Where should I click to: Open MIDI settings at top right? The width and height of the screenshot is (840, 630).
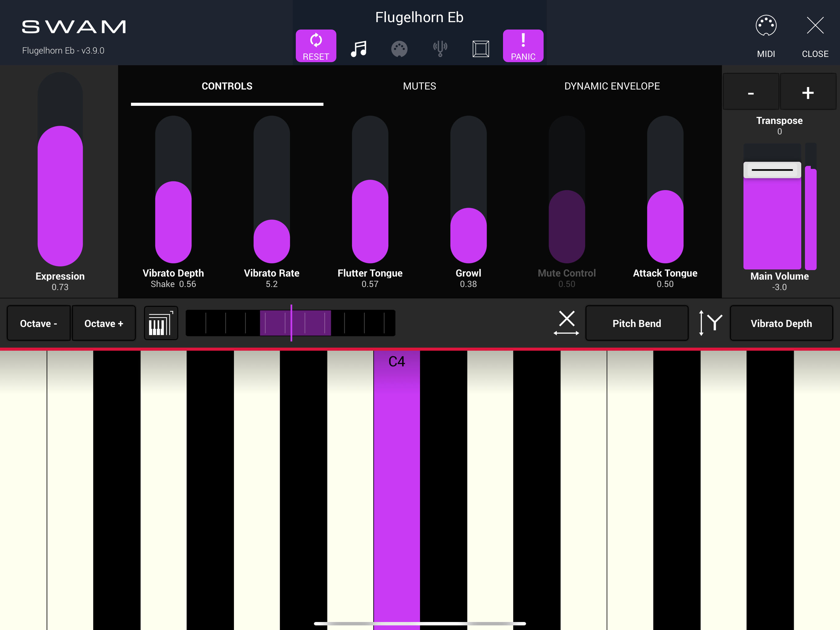click(766, 36)
